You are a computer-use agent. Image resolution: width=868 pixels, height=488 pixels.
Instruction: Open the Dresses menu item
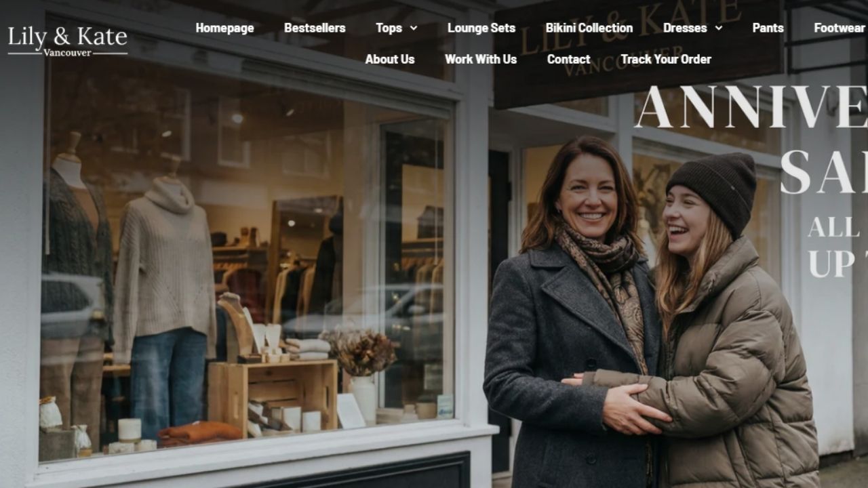click(685, 28)
